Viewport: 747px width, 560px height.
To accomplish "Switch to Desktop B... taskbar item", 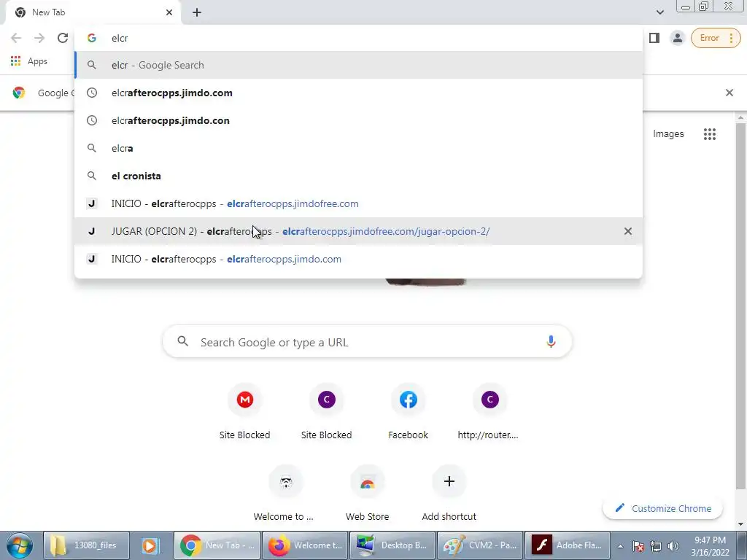I will coord(392,545).
